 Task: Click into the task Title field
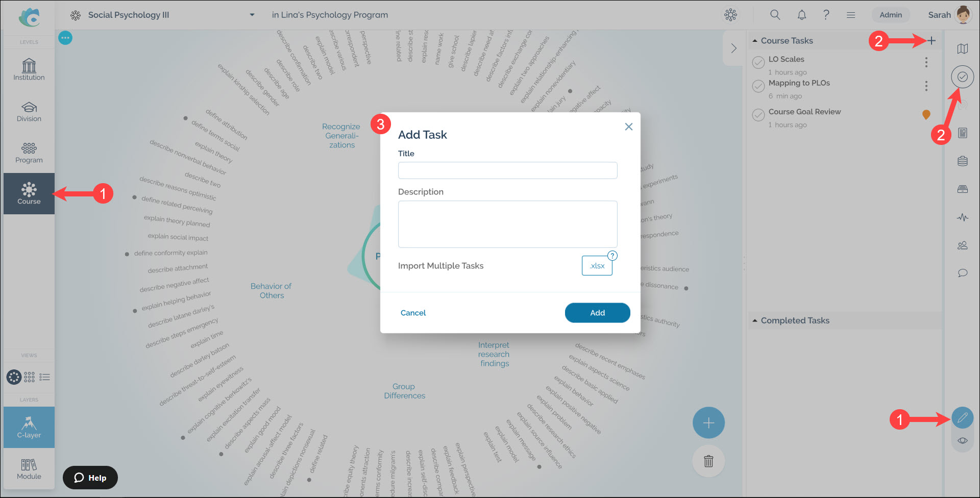tap(507, 170)
